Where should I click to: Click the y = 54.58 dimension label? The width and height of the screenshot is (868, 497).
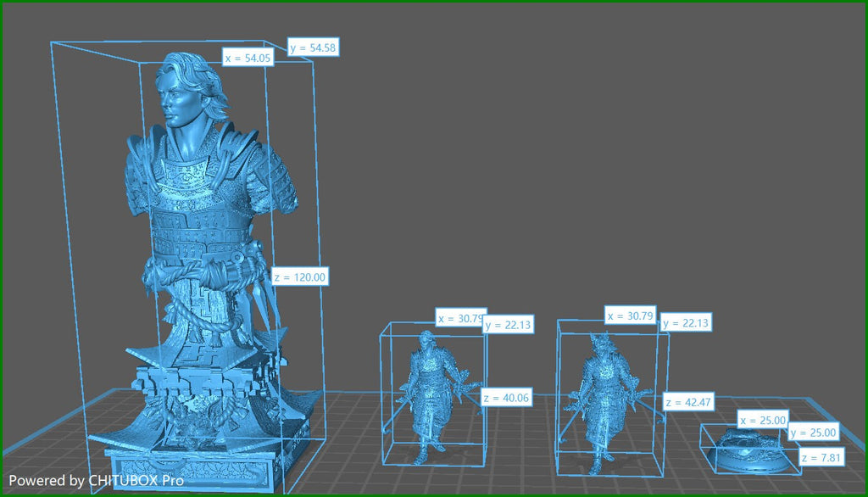point(314,47)
